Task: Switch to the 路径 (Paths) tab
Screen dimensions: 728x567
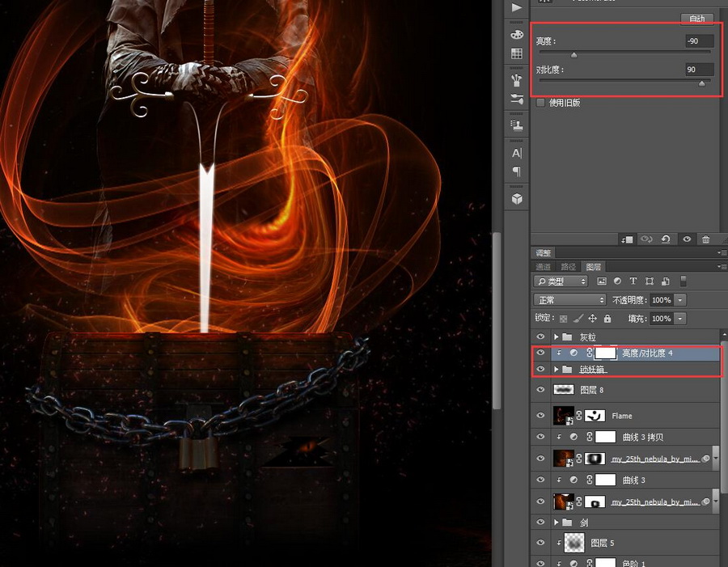Action: [568, 266]
